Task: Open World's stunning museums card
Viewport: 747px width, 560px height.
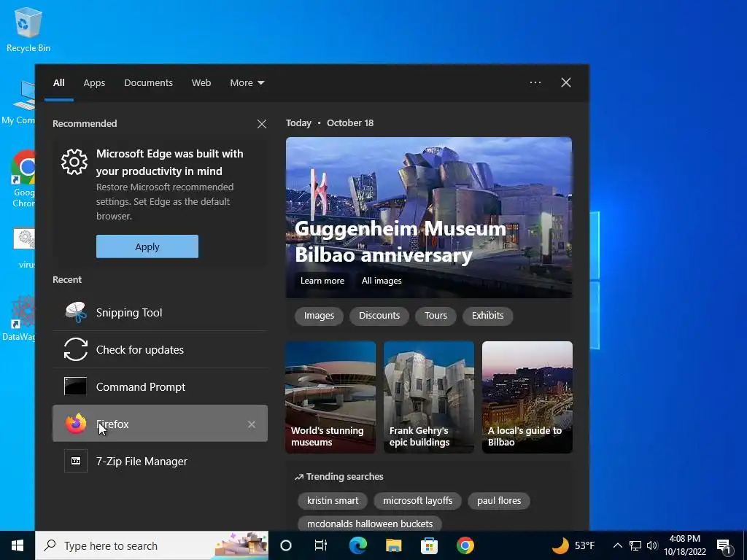Action: [330, 397]
